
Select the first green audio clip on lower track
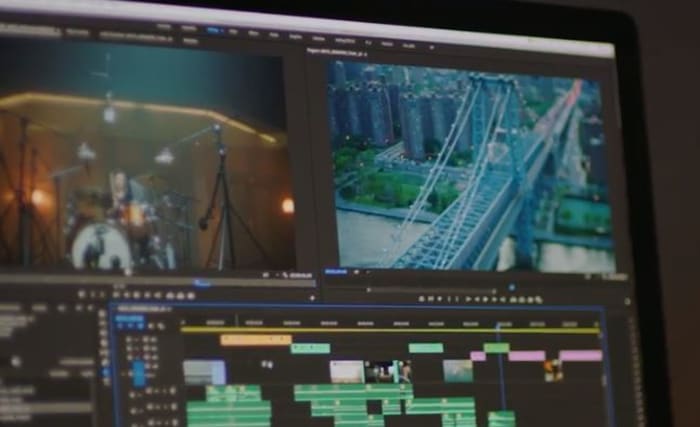tap(229, 413)
